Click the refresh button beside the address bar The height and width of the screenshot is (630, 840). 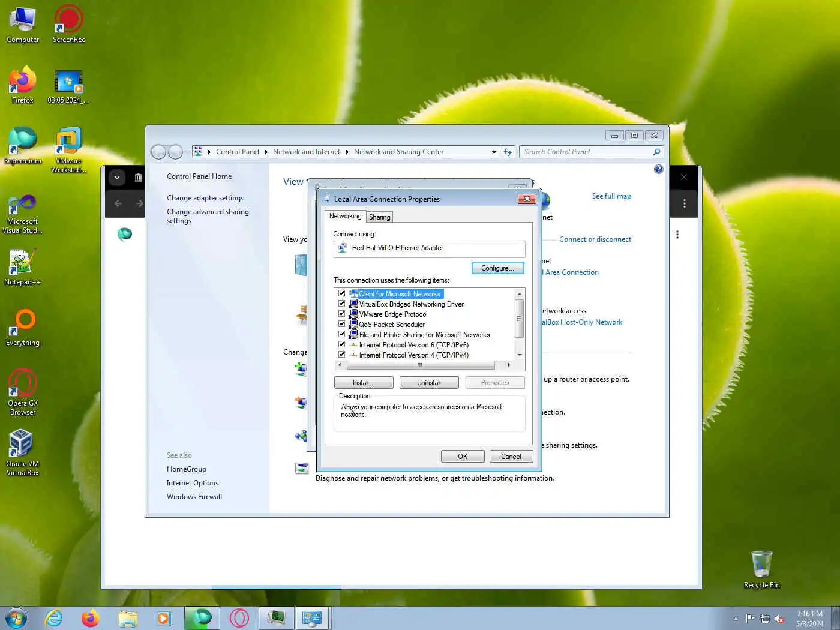pyautogui.click(x=508, y=152)
